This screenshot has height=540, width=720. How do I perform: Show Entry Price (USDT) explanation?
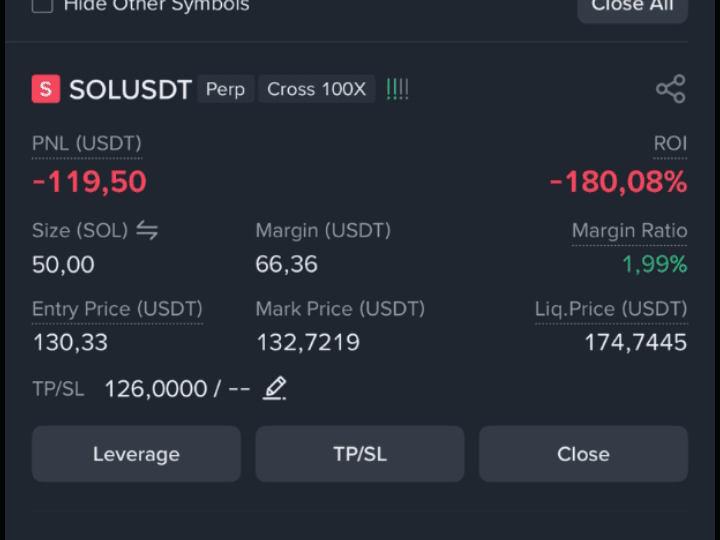coord(117,309)
